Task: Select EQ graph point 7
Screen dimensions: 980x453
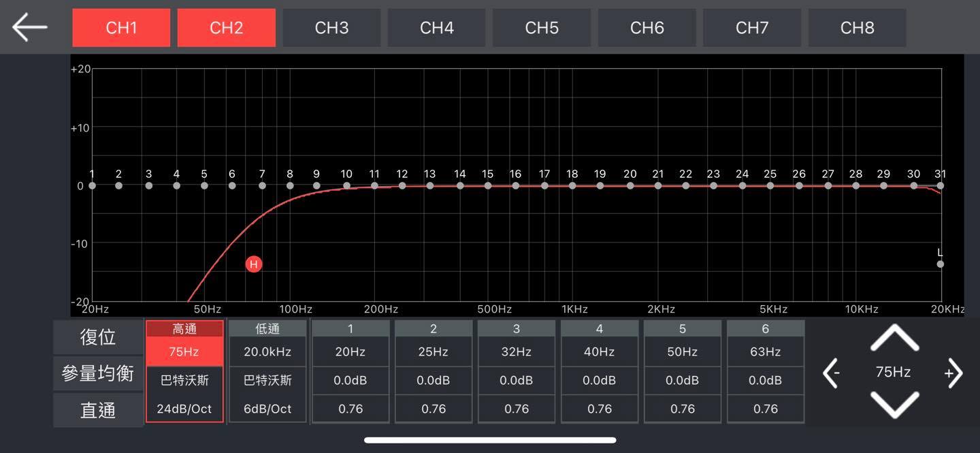Action: 262,185
